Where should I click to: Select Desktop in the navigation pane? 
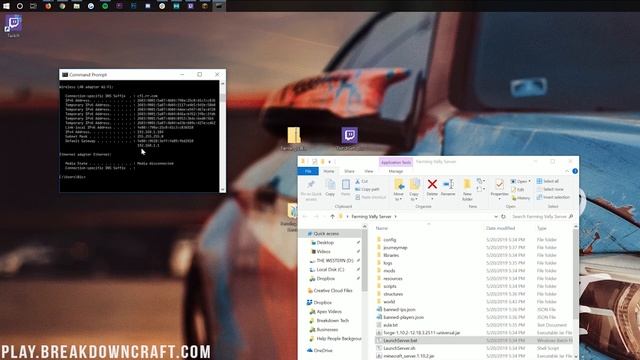[325, 242]
